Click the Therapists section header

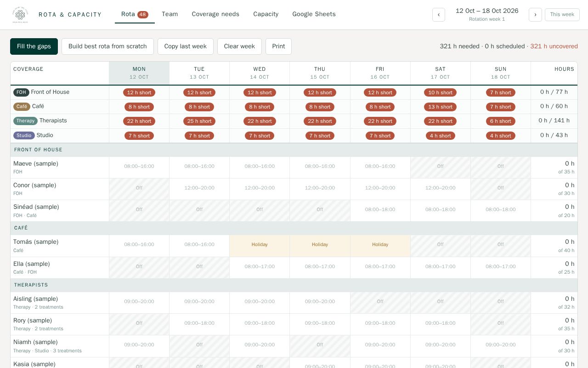point(294,285)
